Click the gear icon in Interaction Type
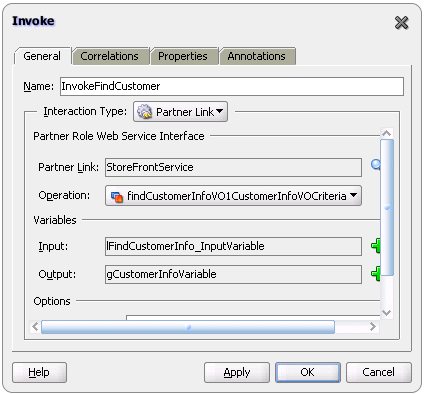Image resolution: width=425 pixels, height=394 pixels. pyautogui.click(x=144, y=112)
